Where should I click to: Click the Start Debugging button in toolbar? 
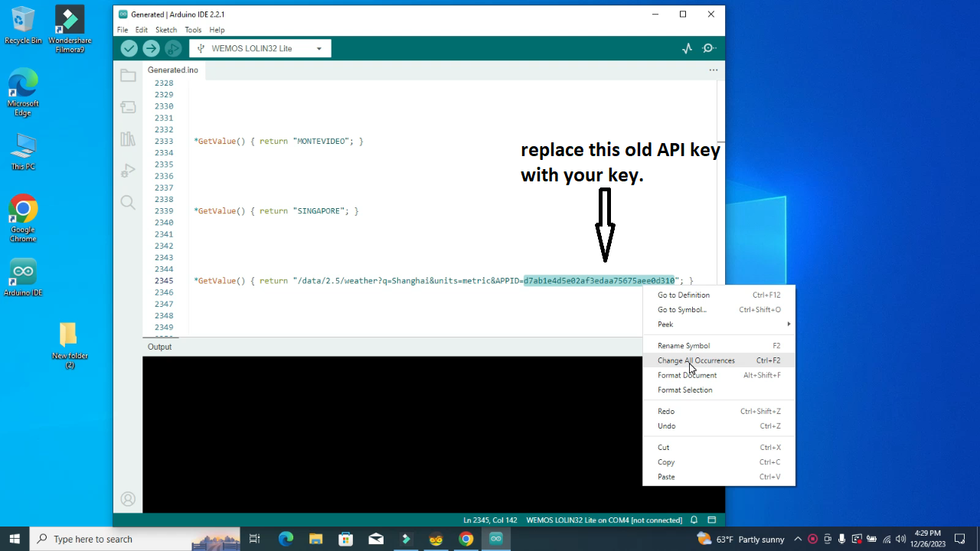click(x=174, y=49)
